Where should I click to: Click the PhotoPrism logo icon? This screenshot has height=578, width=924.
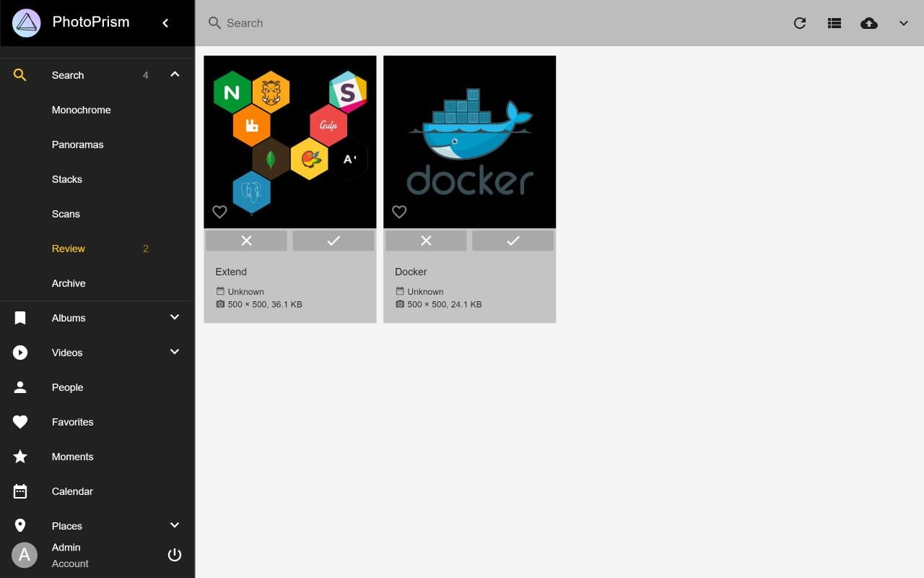pyautogui.click(x=25, y=22)
